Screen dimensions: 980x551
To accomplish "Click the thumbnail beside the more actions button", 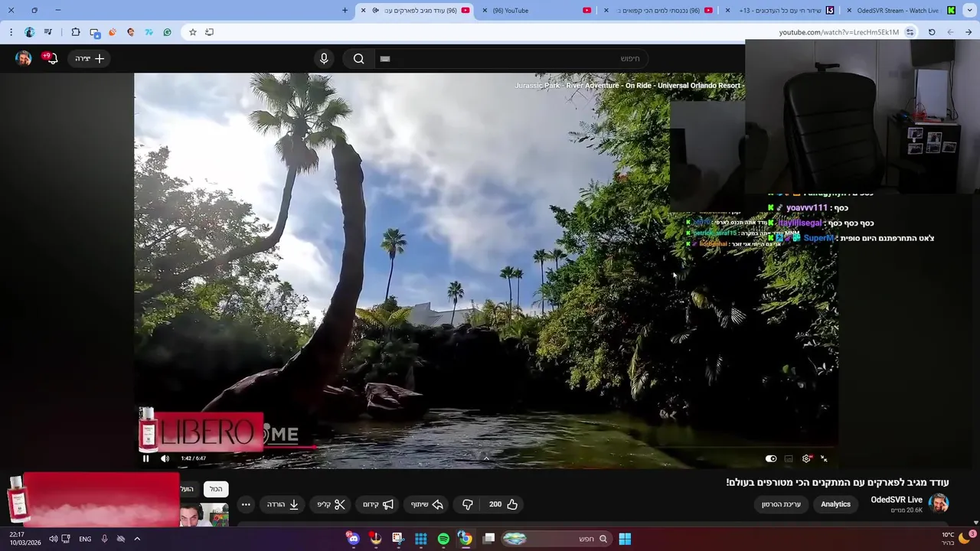I will [x=205, y=515].
